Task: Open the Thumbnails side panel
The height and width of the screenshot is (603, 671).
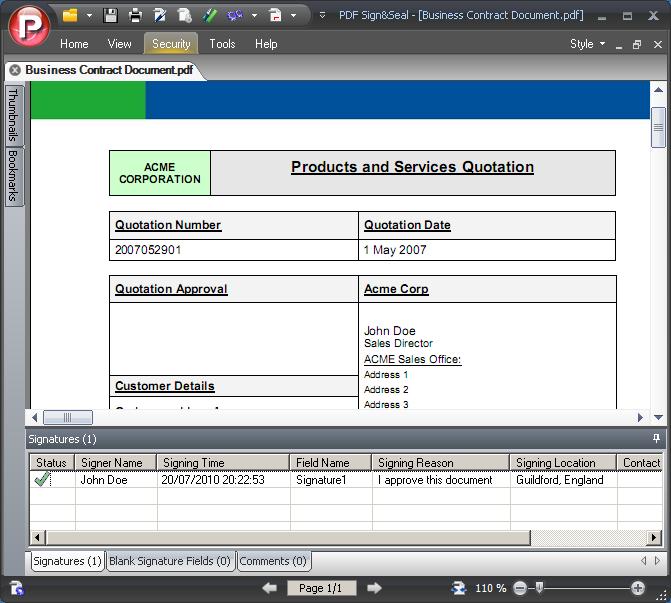Action: point(13,115)
